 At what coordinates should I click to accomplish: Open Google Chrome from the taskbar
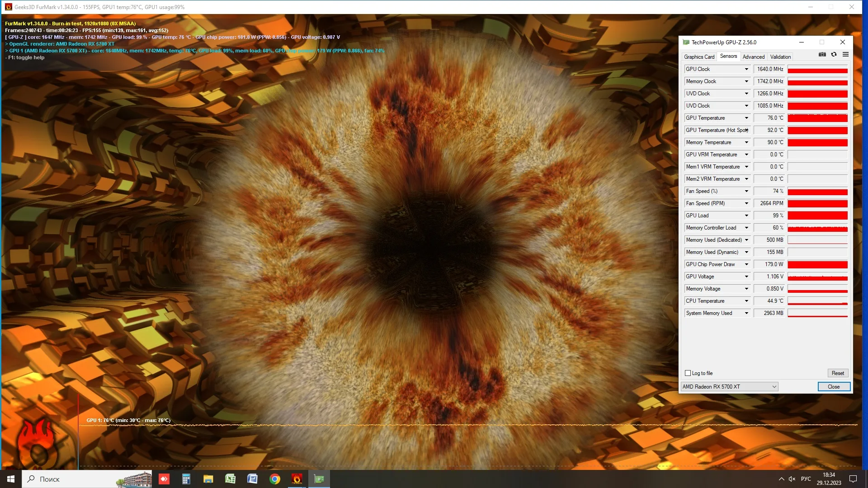pos(274,479)
